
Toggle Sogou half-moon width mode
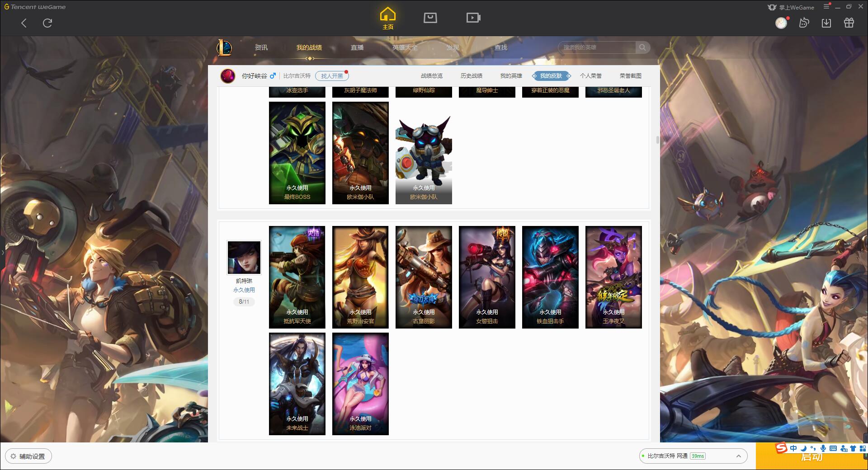pos(803,448)
